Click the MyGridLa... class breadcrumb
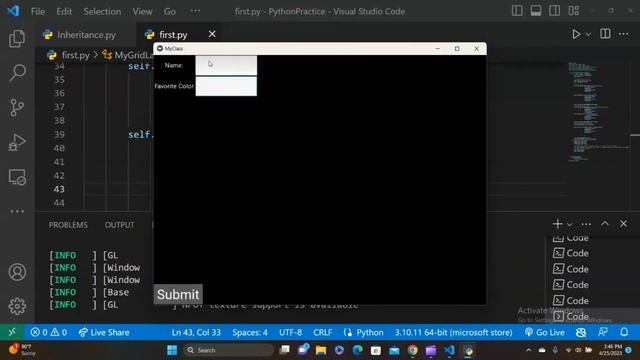Viewport: 640px width, 360px height. (133, 55)
